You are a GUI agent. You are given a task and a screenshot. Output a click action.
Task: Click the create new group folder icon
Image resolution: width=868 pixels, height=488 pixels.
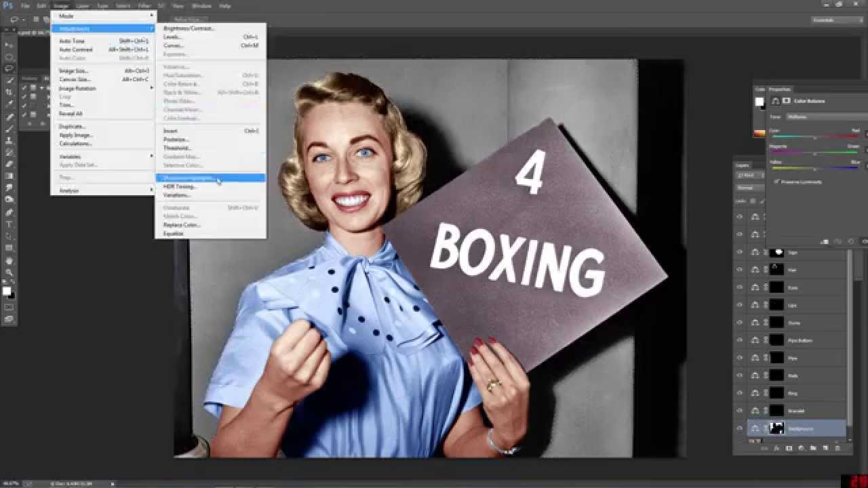(812, 448)
